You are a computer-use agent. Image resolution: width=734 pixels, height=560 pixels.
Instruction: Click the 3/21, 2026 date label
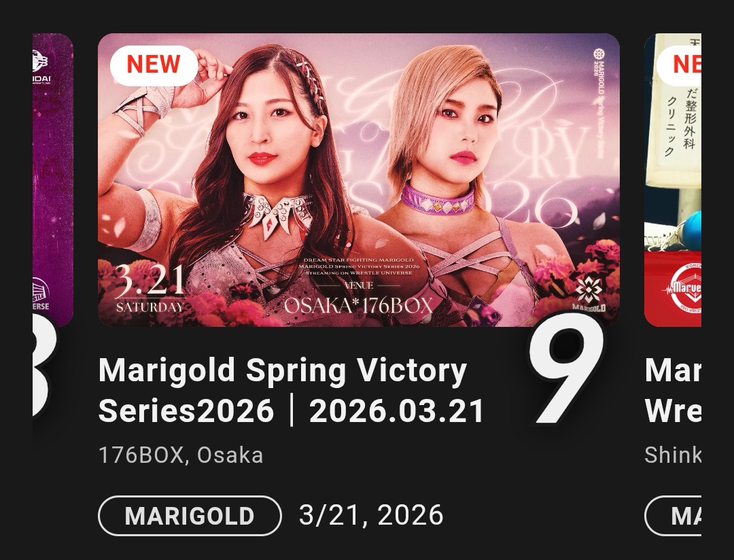(x=371, y=515)
